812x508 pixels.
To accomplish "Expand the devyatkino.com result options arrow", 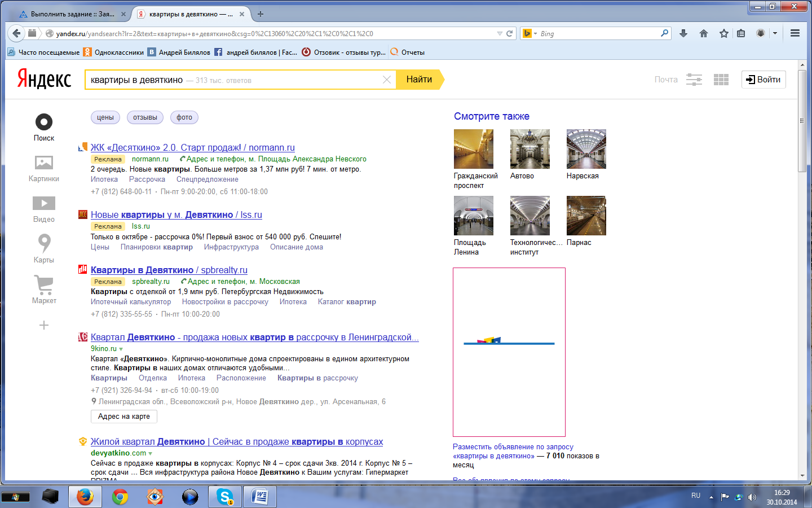I will click(x=150, y=453).
